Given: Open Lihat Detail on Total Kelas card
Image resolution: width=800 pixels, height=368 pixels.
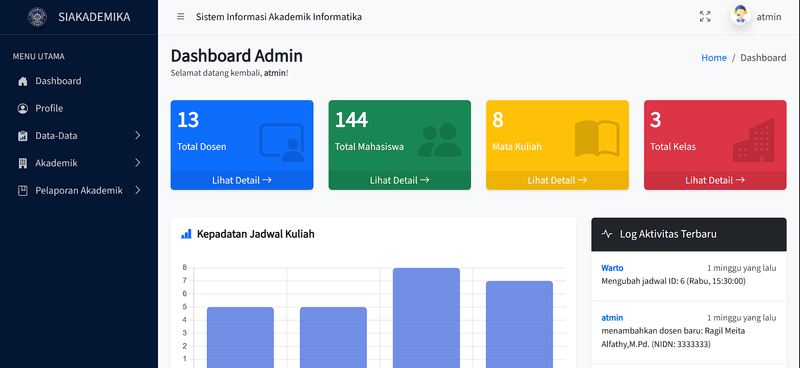Looking at the screenshot, I should pyautogui.click(x=715, y=180).
